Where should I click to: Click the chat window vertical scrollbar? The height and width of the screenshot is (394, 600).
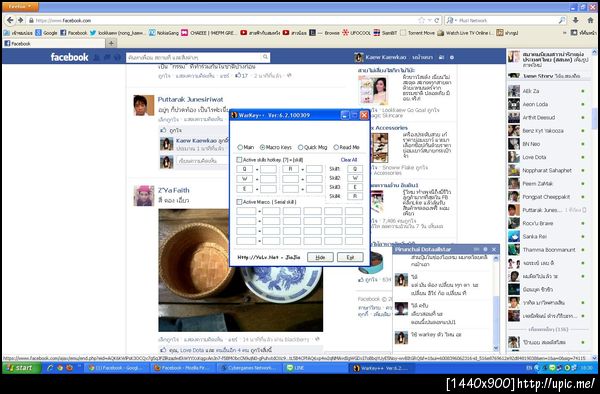click(x=496, y=303)
